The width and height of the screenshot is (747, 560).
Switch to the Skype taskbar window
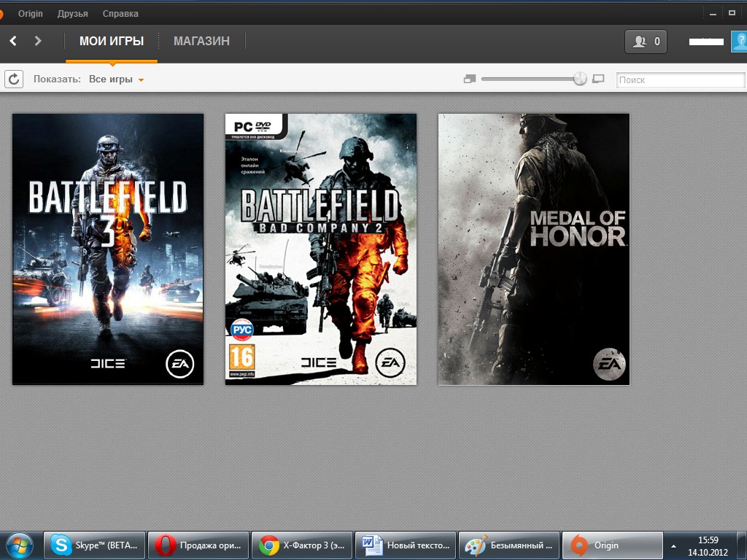(x=94, y=545)
